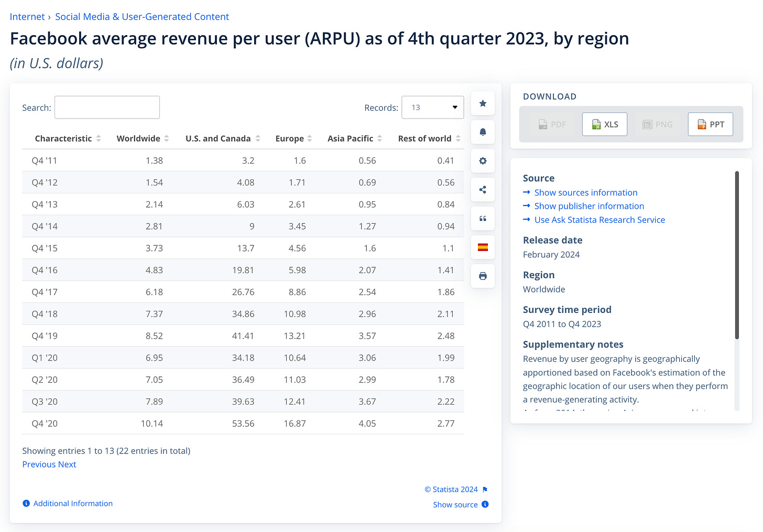The width and height of the screenshot is (763, 532).
Task: Click U.S. and Canada value 53.56
Action: tap(243, 424)
